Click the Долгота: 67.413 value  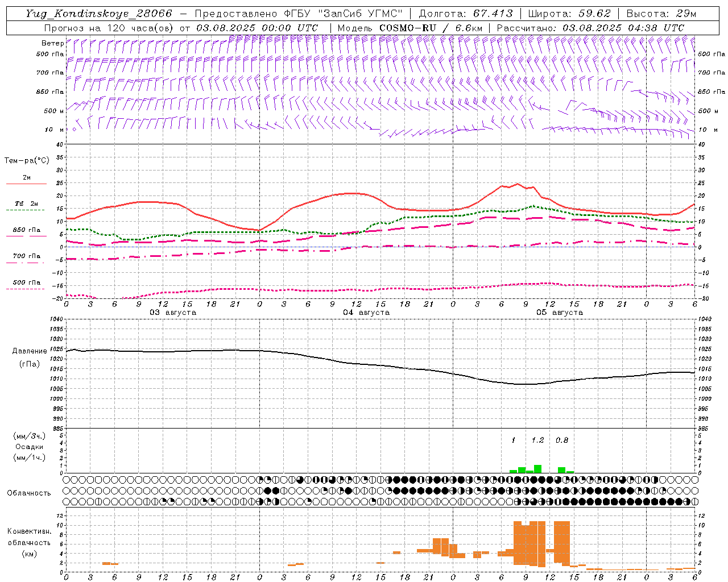pos(465,14)
